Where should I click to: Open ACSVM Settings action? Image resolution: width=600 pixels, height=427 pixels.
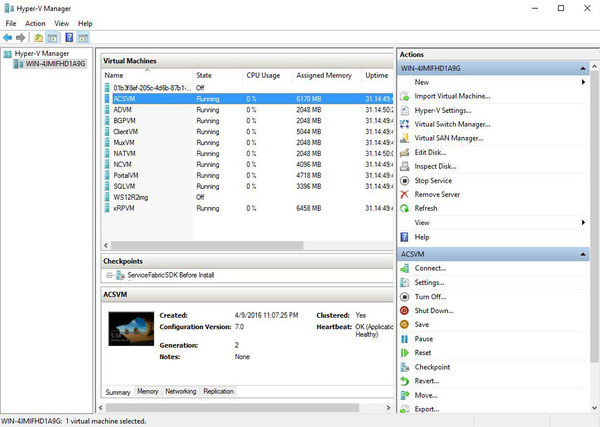pyautogui.click(x=429, y=282)
